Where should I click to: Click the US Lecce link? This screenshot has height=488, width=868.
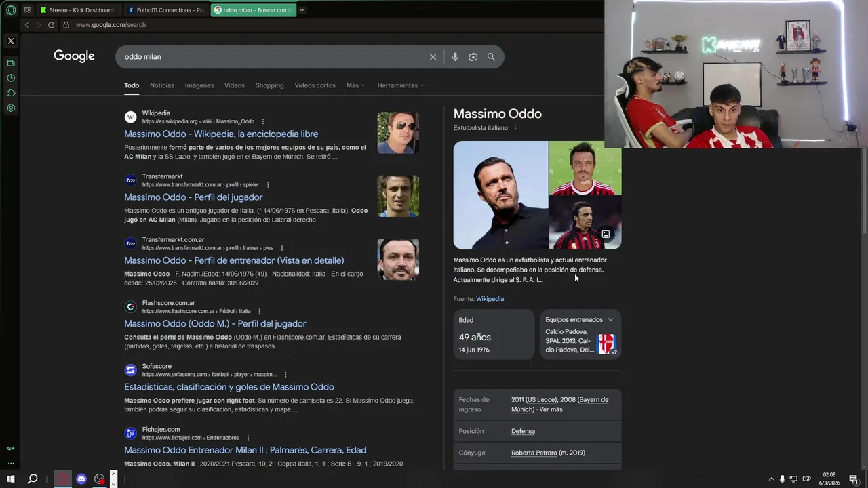coord(541,400)
